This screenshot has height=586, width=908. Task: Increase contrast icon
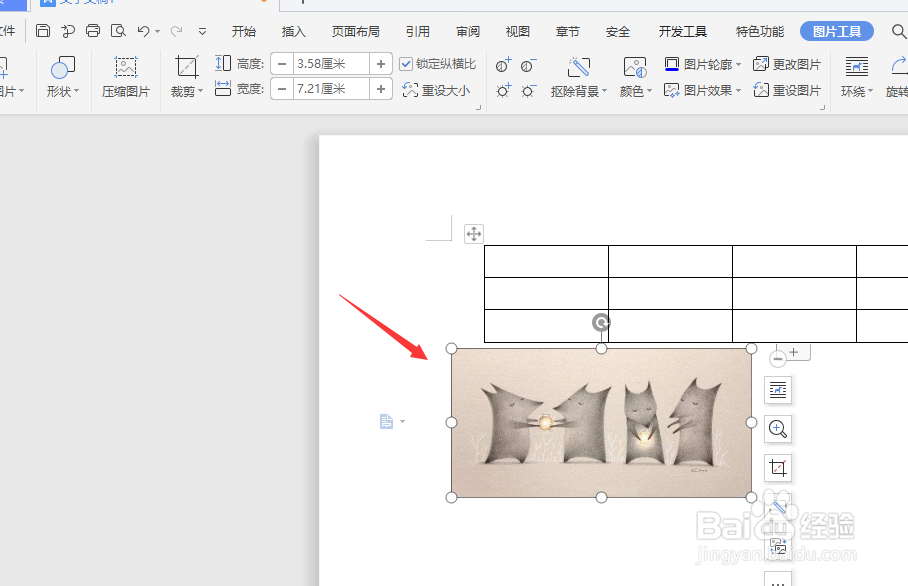(503, 65)
